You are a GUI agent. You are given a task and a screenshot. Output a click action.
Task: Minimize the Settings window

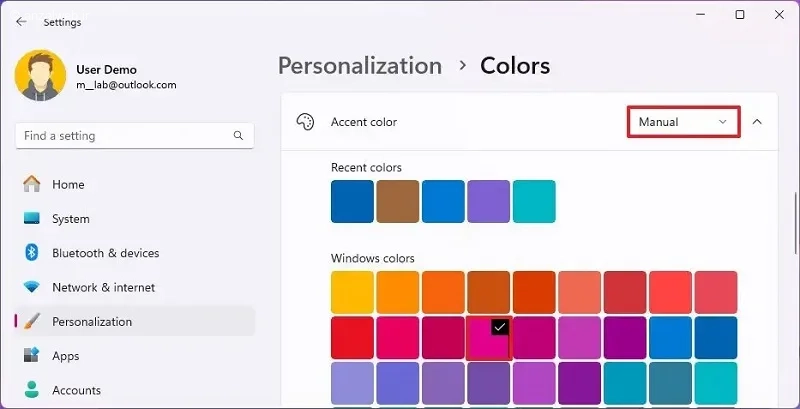click(x=700, y=15)
